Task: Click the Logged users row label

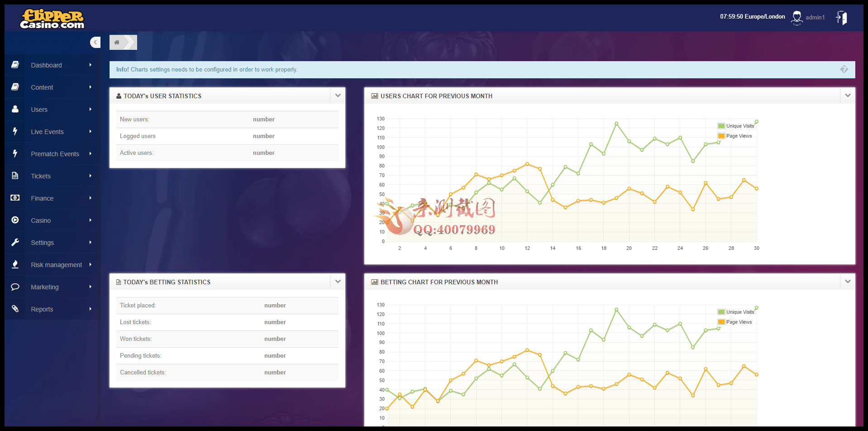Action: 138,136
